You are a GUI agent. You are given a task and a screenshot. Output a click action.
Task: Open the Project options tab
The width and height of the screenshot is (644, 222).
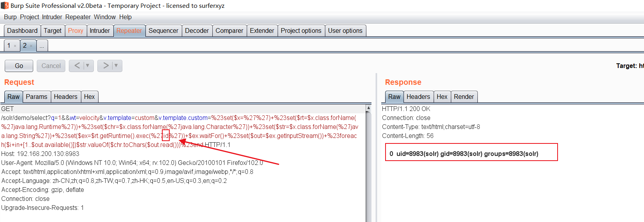pos(301,31)
